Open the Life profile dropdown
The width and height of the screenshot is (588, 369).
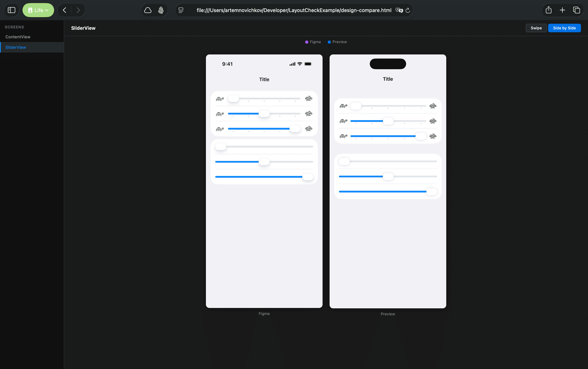point(38,10)
